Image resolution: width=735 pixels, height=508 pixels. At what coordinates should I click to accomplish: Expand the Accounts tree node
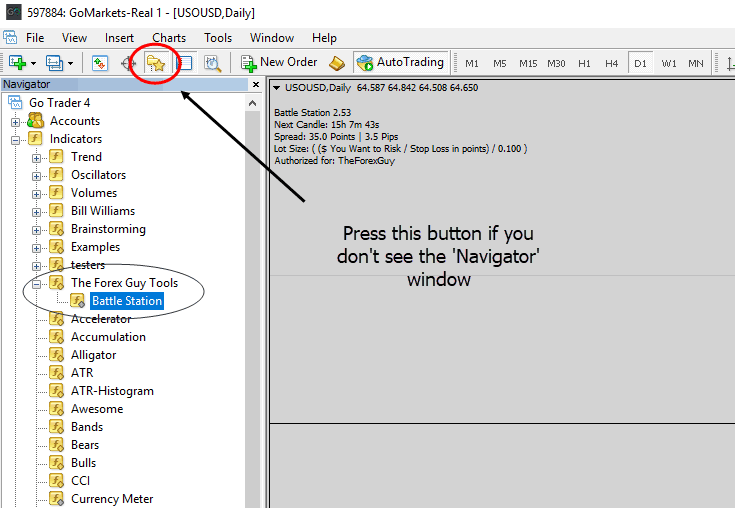(x=15, y=122)
